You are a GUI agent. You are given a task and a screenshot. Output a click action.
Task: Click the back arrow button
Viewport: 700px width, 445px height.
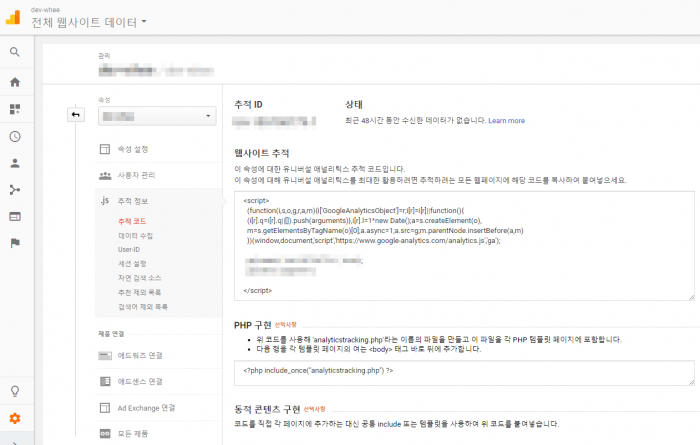pyautogui.click(x=75, y=115)
